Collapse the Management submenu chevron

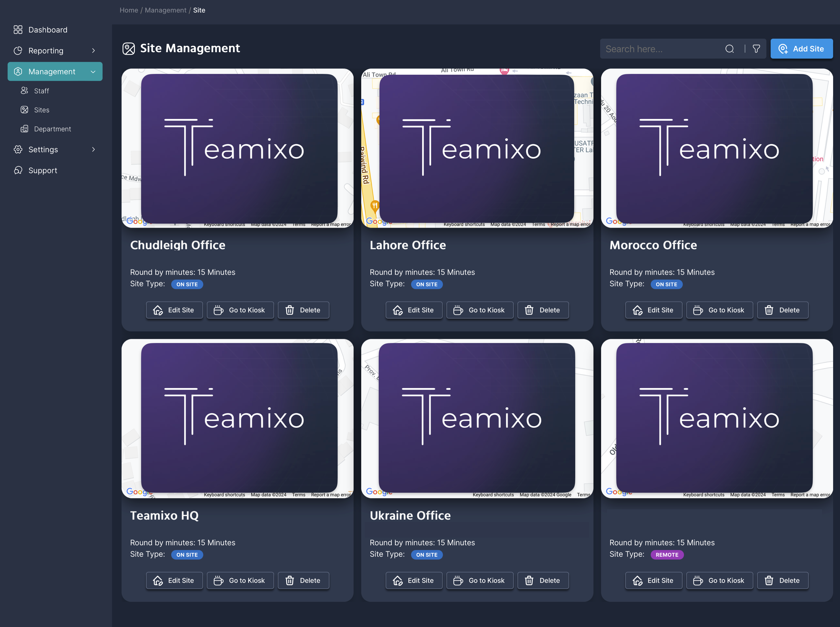(93, 71)
